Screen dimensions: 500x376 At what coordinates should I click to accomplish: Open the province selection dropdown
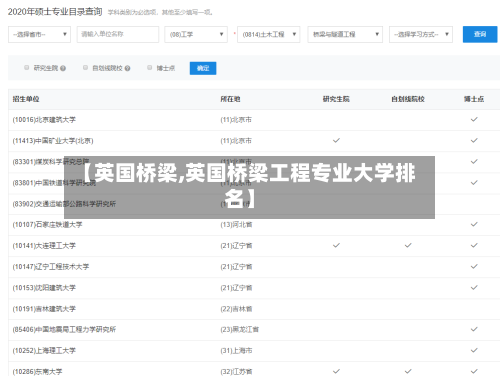(39, 34)
